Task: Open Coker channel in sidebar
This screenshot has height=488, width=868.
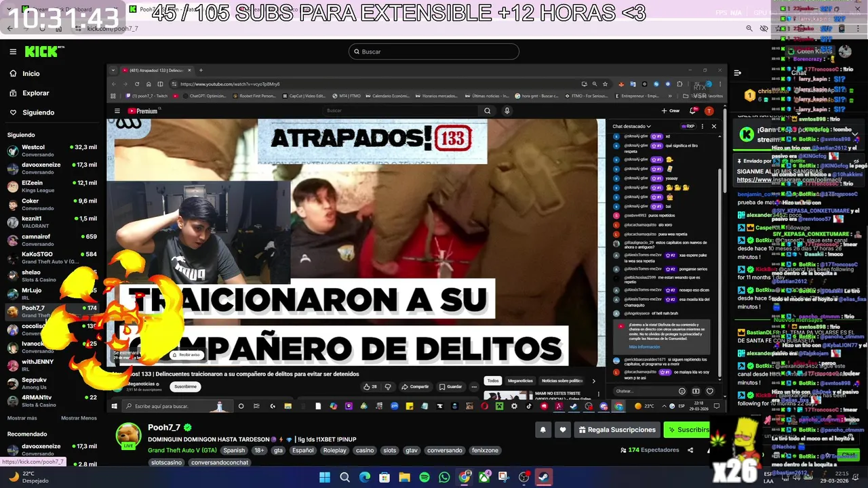Action: tap(52, 204)
